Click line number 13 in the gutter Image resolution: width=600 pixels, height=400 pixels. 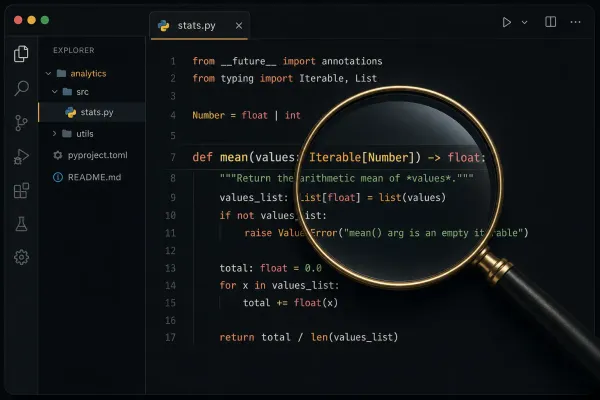point(170,268)
